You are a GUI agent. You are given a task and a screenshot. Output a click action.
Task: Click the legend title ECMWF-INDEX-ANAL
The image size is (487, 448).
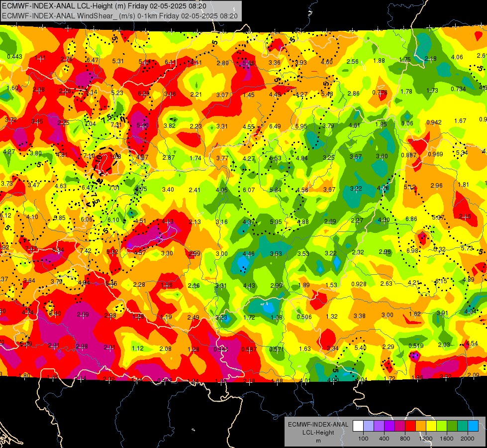318,425
